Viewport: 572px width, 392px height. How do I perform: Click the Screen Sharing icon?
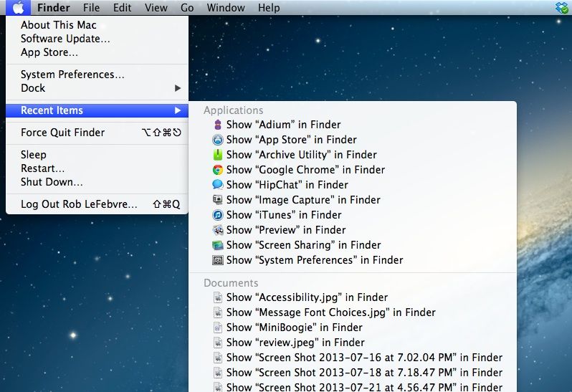[x=218, y=245]
